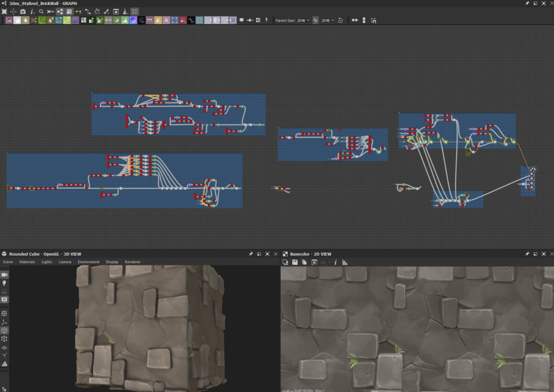Add the Gradient rainbow circle node icon
Viewport: 554px width, 392px height.
pyautogui.click(x=133, y=20)
